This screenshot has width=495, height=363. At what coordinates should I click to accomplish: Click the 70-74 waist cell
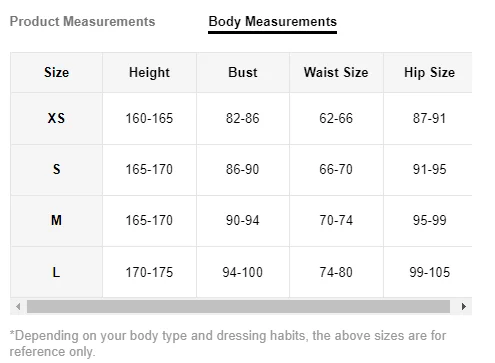pyautogui.click(x=336, y=221)
